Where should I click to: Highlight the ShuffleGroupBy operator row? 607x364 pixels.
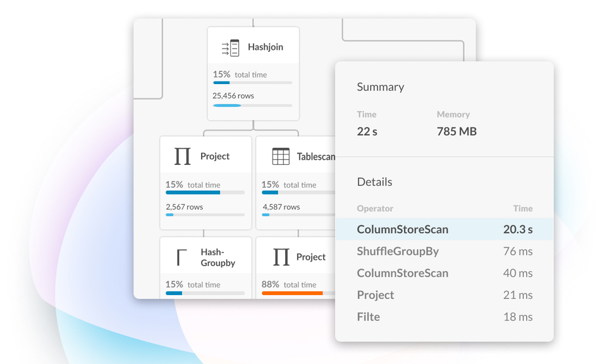pyautogui.click(x=443, y=251)
